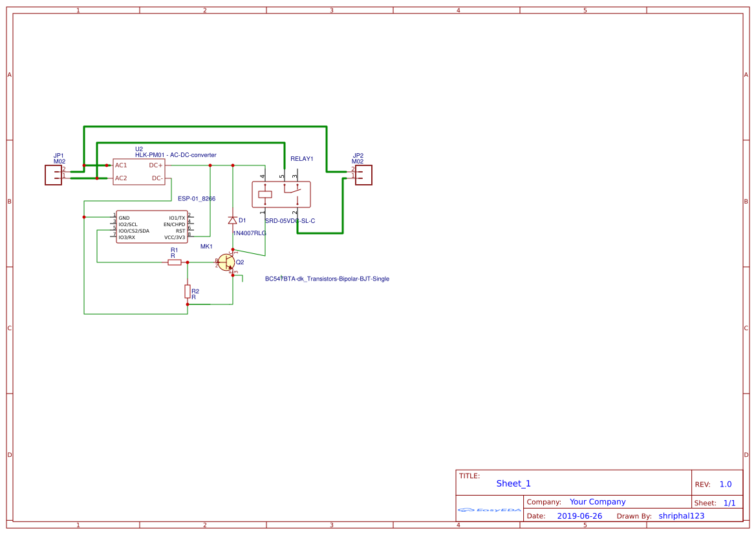Select the JP2 connector symbol

(364, 174)
